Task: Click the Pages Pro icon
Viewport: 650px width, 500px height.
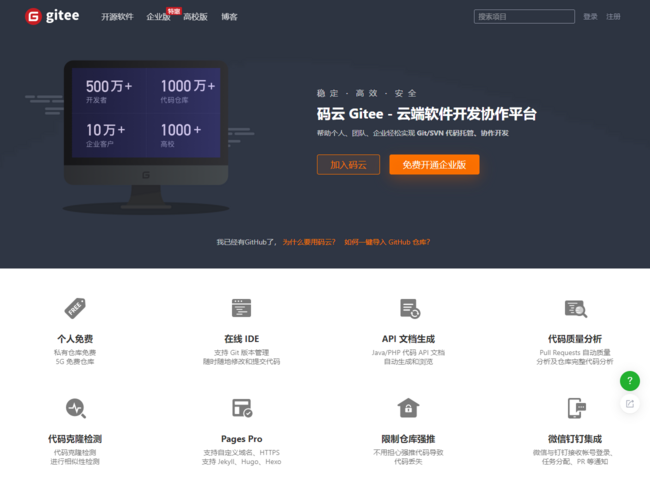Action: pyautogui.click(x=241, y=408)
